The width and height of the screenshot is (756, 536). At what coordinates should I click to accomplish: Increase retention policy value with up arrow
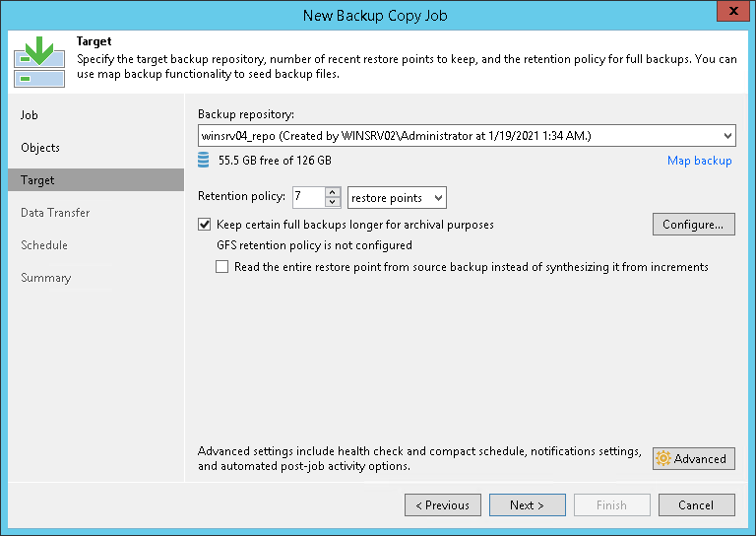333,193
